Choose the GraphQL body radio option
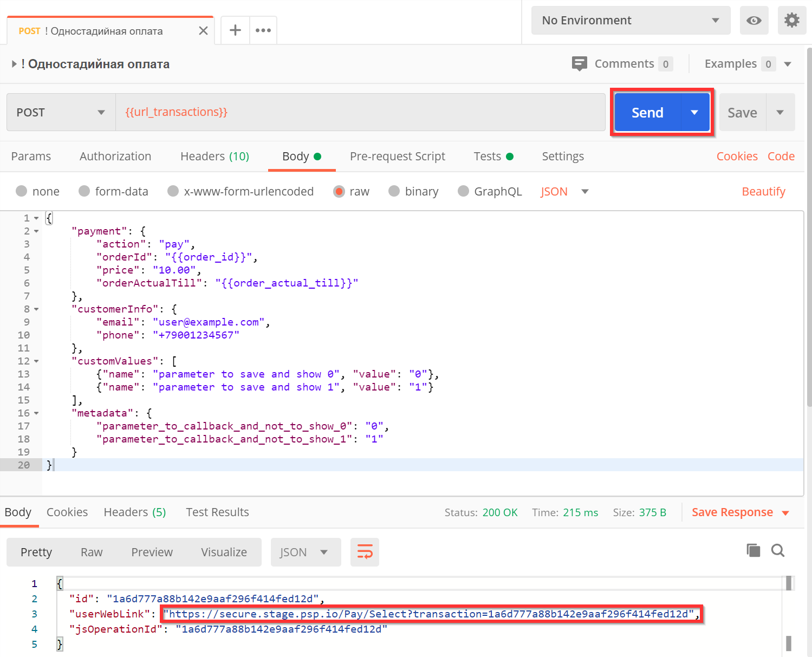812x657 pixels. (x=490, y=191)
